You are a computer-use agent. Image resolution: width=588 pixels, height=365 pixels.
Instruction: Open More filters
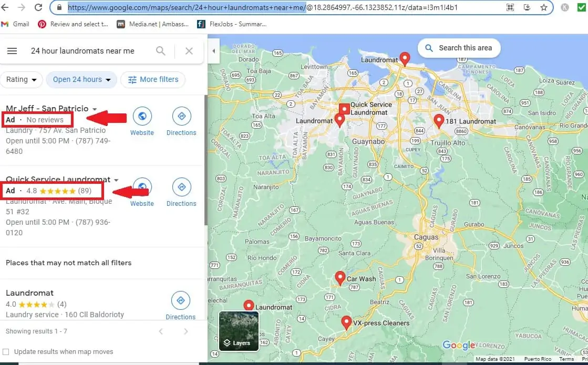pyautogui.click(x=153, y=79)
